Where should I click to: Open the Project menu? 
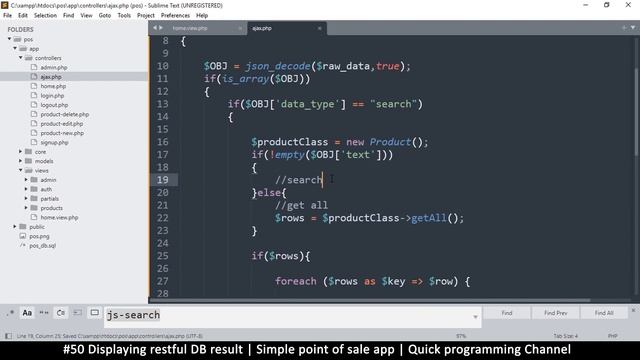(x=146, y=16)
